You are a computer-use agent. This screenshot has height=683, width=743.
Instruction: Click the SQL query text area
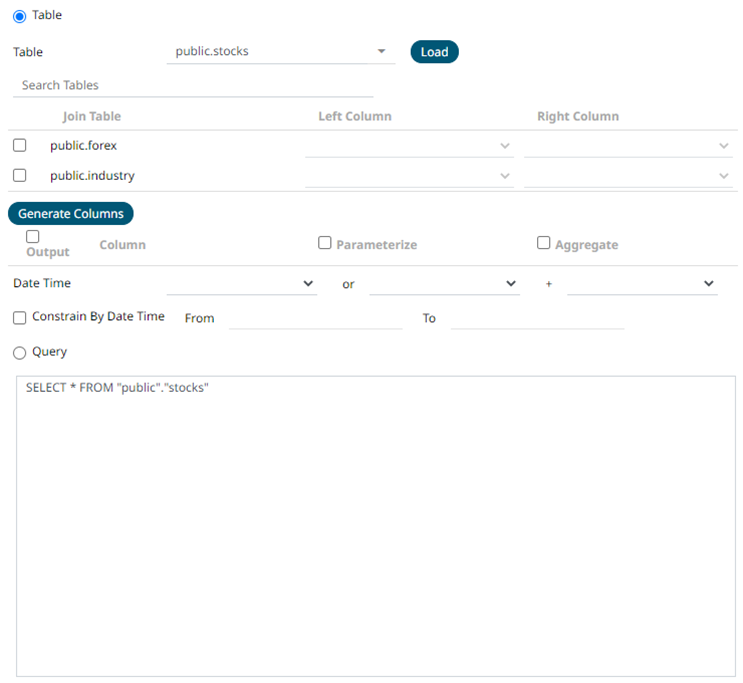pyautogui.click(x=376, y=526)
